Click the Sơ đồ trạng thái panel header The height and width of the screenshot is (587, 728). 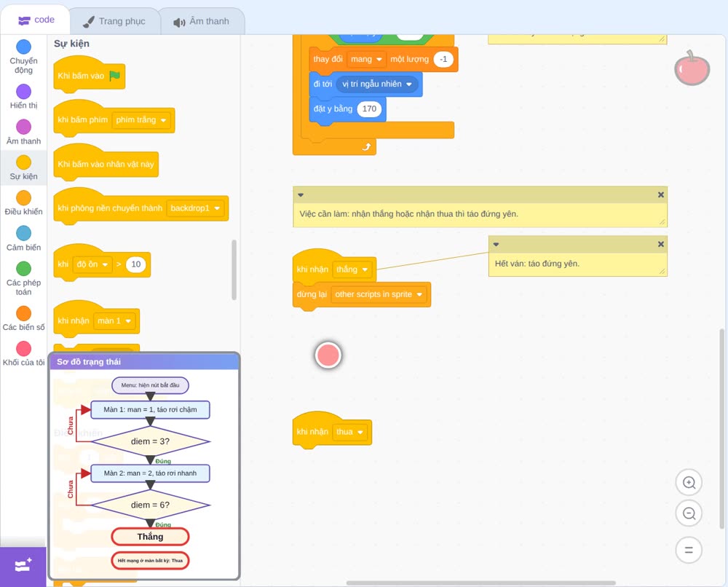144,362
